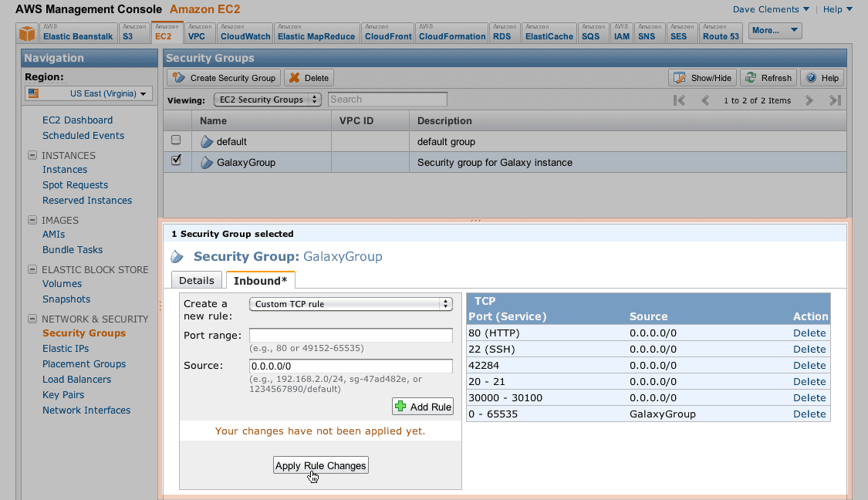This screenshot has height=500, width=868.
Task: Select the GalaxyGroup security group checkbox
Action: tap(176, 160)
